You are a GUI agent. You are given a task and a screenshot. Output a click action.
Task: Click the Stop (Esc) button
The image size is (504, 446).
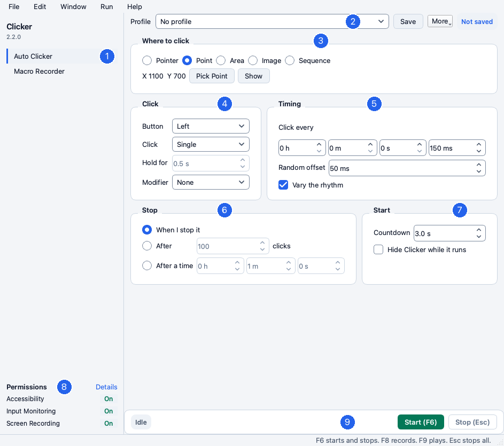(472, 422)
